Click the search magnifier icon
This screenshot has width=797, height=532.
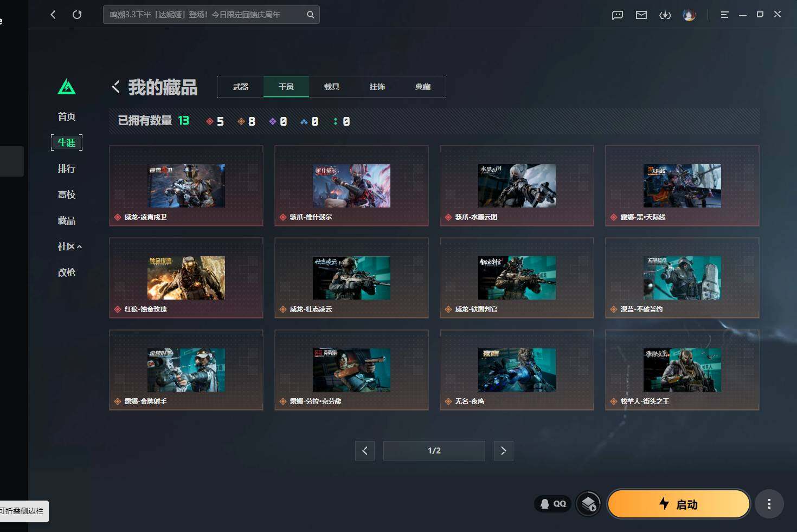point(310,15)
